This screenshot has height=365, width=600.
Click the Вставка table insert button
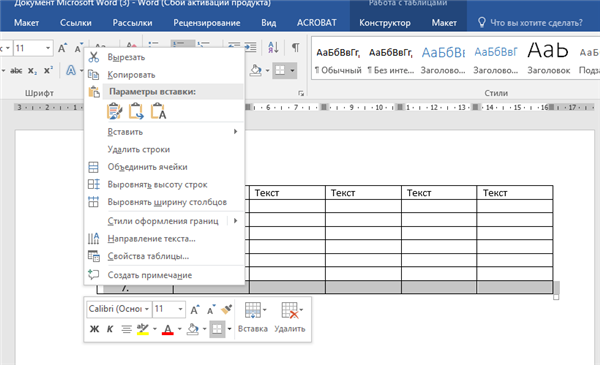click(253, 318)
